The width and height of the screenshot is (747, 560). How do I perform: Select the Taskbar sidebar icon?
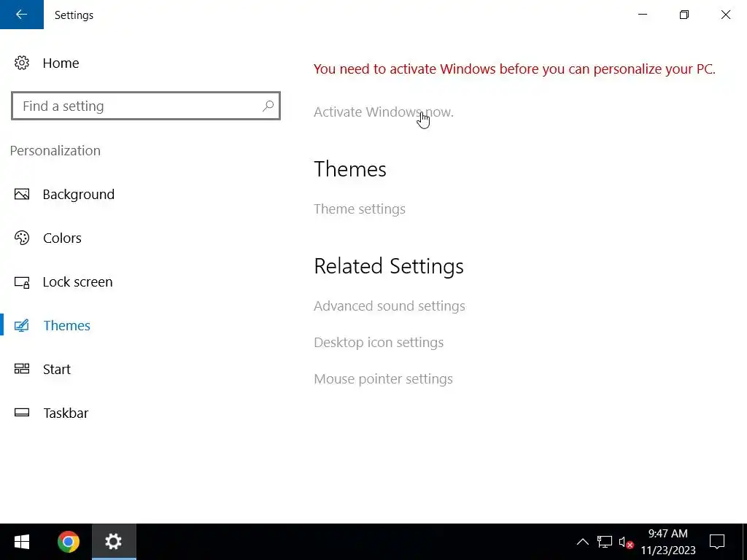pos(21,413)
